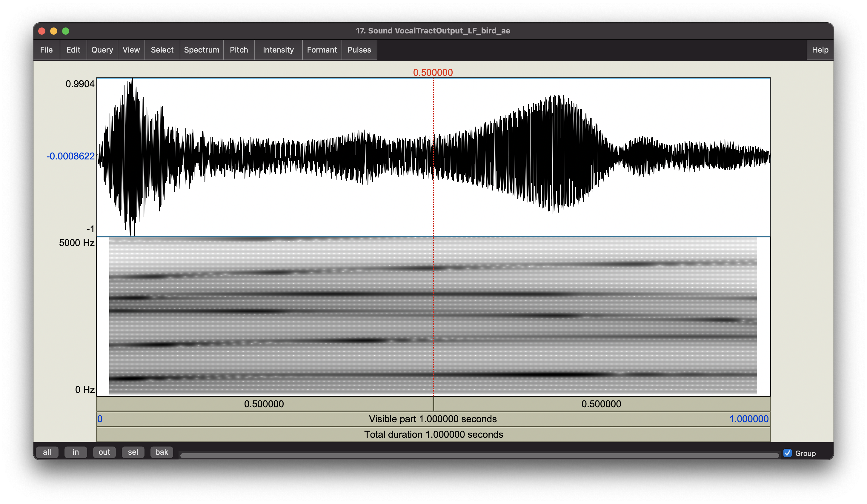Open the File menu

coord(47,50)
